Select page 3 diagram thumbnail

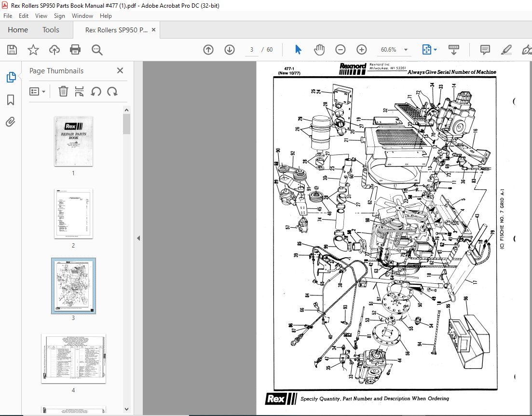[74, 286]
